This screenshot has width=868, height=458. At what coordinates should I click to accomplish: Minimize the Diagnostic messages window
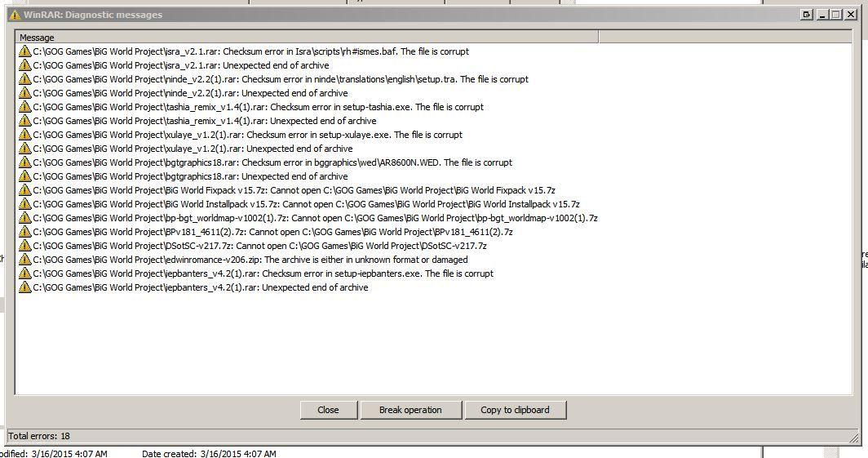click(x=822, y=15)
